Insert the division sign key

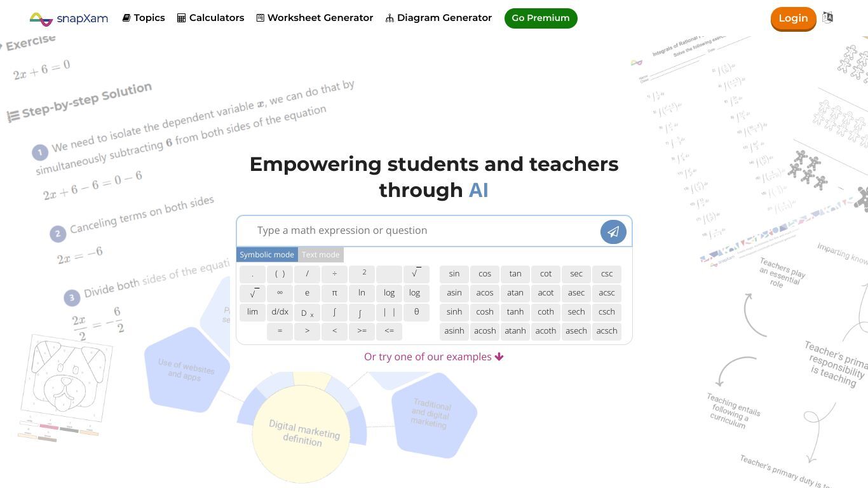pyautogui.click(x=334, y=274)
